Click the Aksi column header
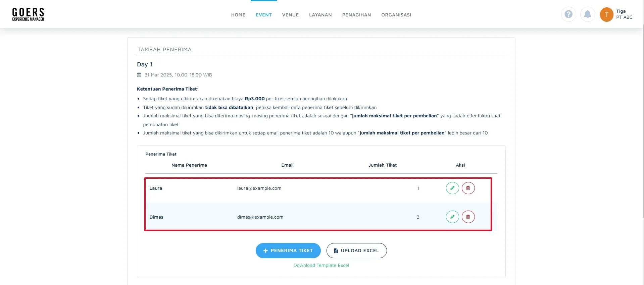 pyautogui.click(x=460, y=165)
